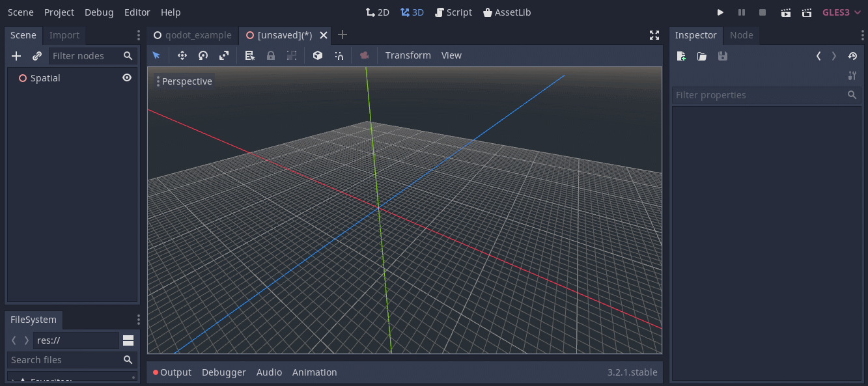Instance a scene file as node
The image size is (868, 386).
click(37, 56)
